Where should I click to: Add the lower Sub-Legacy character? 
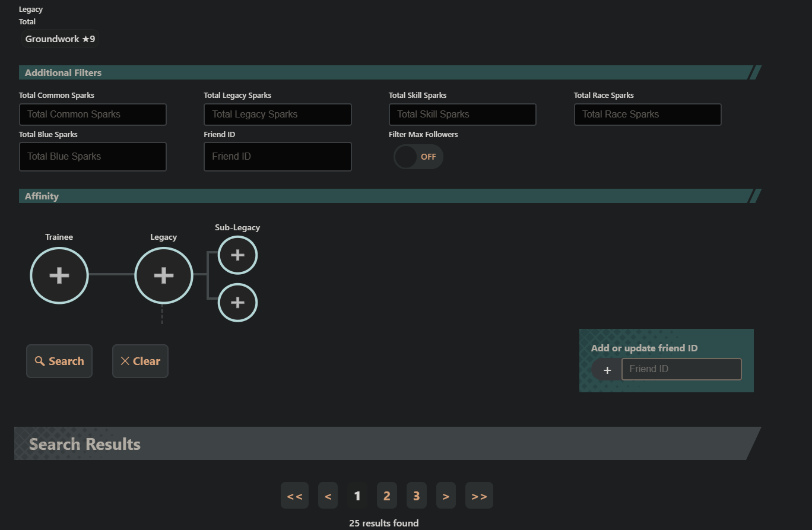[237, 303]
